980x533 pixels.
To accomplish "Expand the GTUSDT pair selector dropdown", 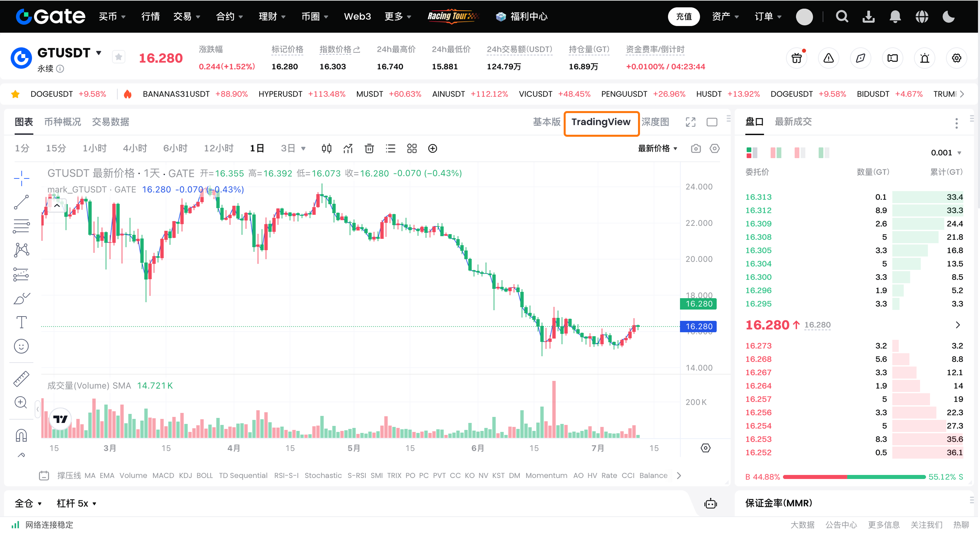I will pyautogui.click(x=99, y=53).
